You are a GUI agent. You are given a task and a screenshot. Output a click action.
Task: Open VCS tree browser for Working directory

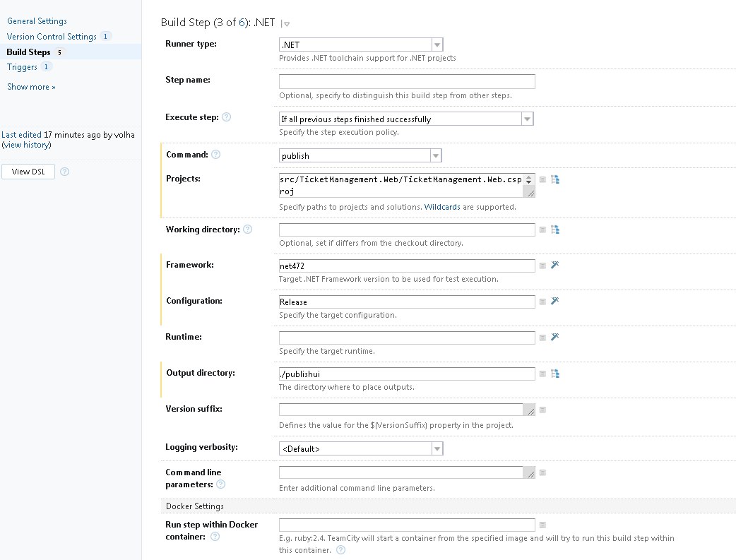click(555, 230)
